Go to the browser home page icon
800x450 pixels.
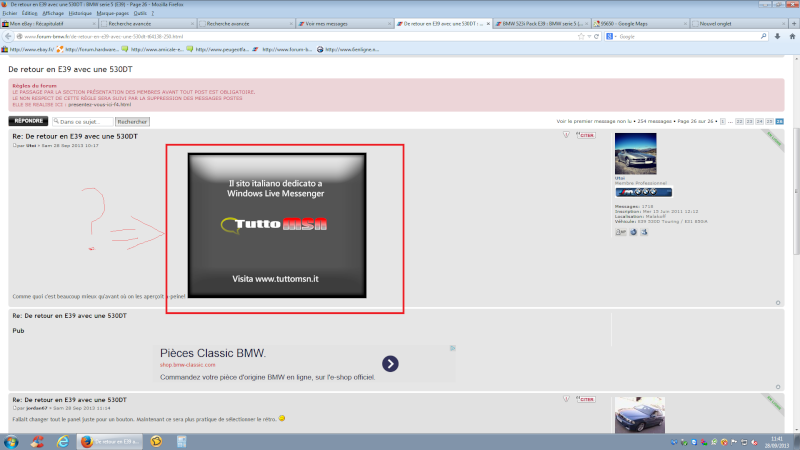[x=792, y=37]
